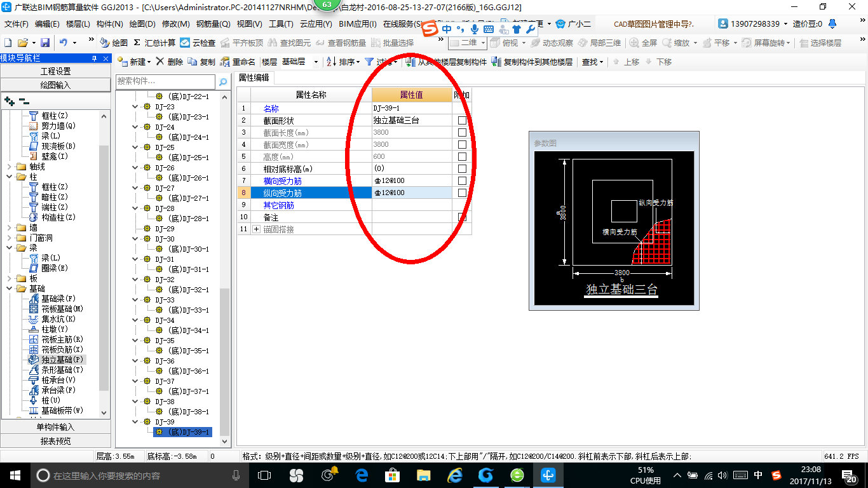Viewport: 868px width, 488px height.
Task: Toggle checkbox for 截面形状 row
Action: tap(462, 121)
